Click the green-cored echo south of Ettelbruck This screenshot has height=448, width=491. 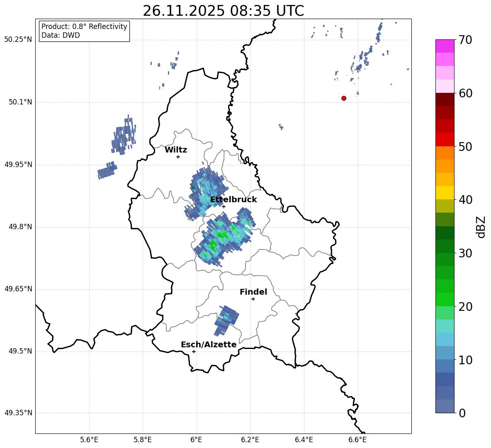pos(224,238)
